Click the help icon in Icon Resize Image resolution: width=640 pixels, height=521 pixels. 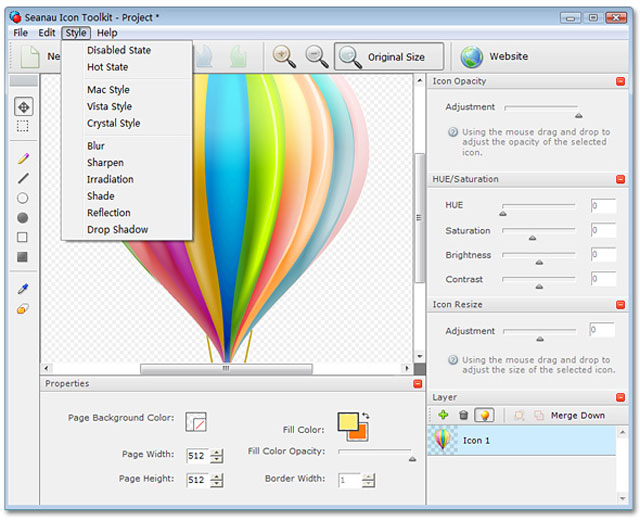pyautogui.click(x=453, y=360)
